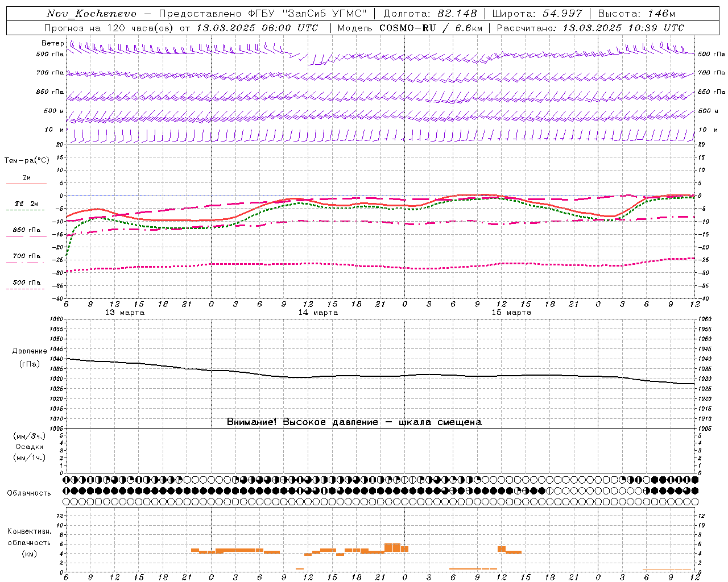Click the 850 гПа temperature legend entry
This screenshot has height=582, width=728.
(x=27, y=230)
